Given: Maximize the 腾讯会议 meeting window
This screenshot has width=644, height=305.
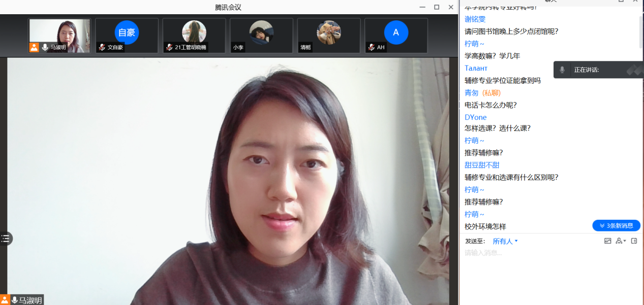Looking at the screenshot, I should coord(436,7).
